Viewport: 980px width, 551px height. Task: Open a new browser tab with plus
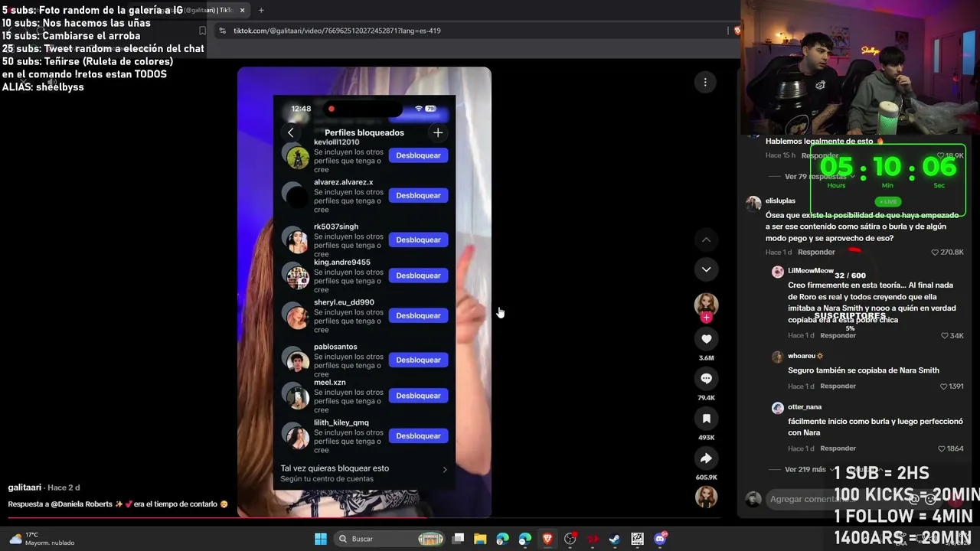261,10
